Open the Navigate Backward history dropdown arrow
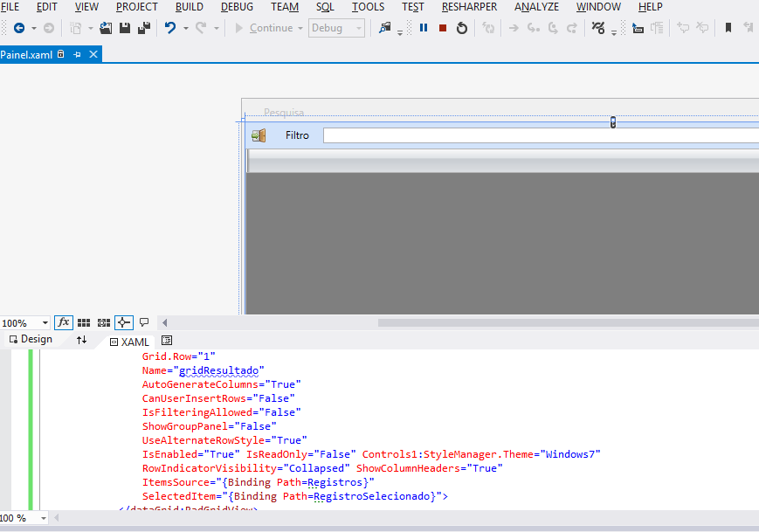This screenshot has width=759, height=532. (34, 28)
